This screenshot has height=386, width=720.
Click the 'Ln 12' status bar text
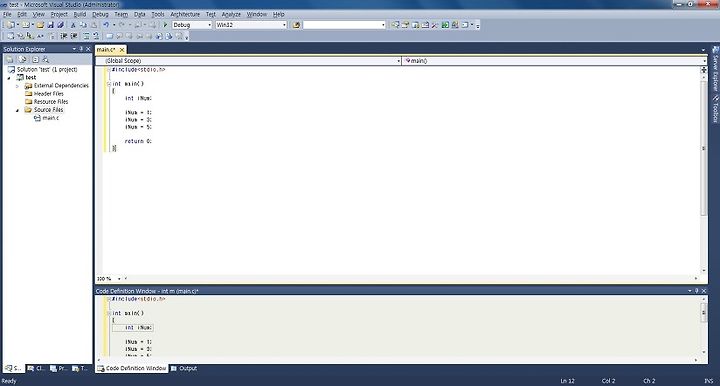point(568,381)
